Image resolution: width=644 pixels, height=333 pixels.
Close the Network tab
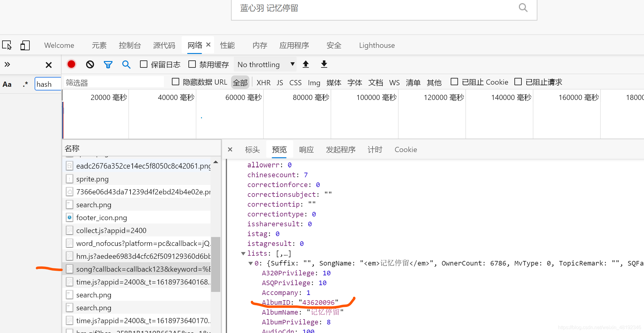point(208,45)
